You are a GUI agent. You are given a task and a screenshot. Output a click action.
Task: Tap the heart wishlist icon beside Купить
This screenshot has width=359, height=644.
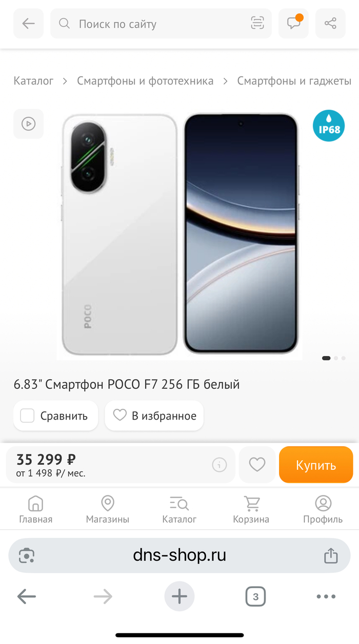(257, 465)
